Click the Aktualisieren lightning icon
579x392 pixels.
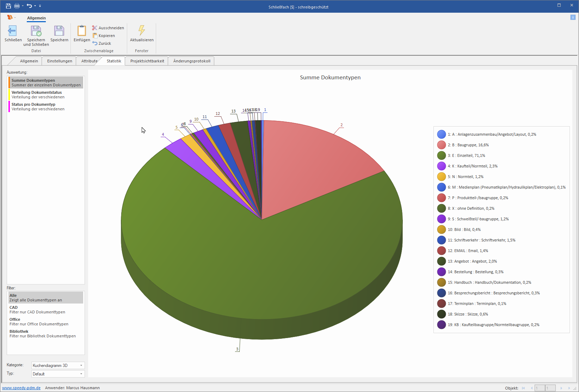coord(142,31)
